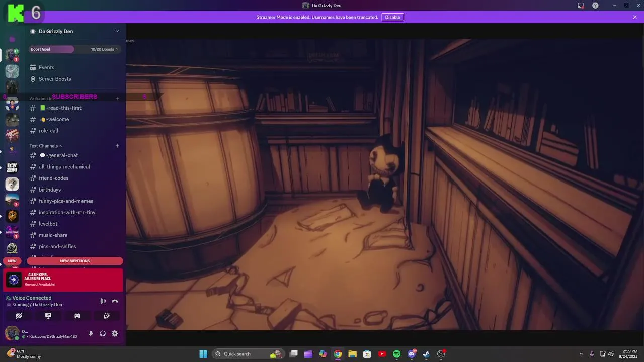Click the Quick search taskbar box
644x362 pixels.
[248, 354]
